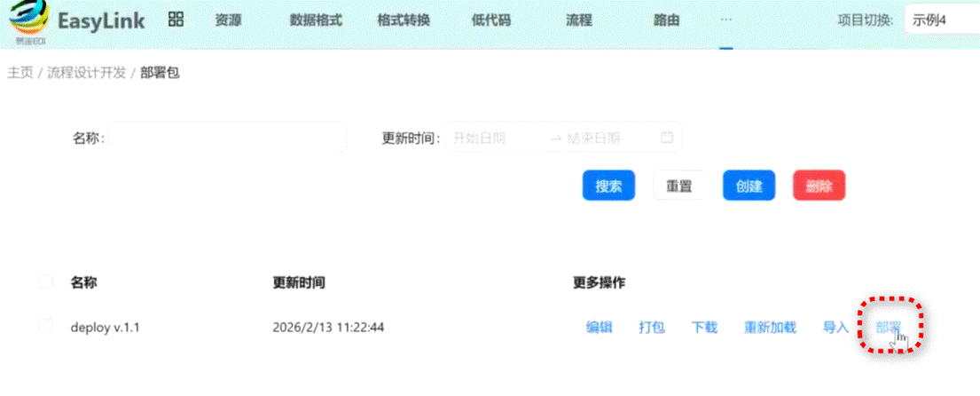This screenshot has width=980, height=396.
Task: Select all rows with header checkbox
Action: click(46, 282)
